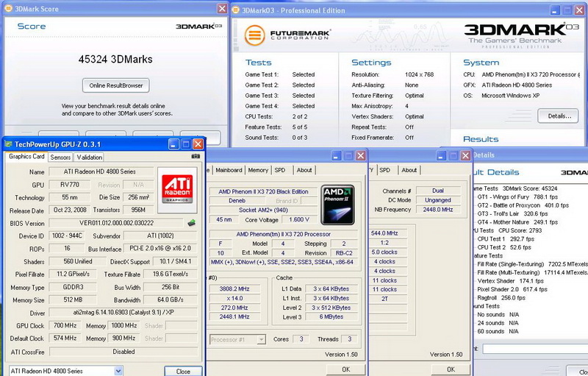Click the 45324 3DMarks score text
Image resolution: width=588 pixels, height=376 pixels.
[115, 60]
